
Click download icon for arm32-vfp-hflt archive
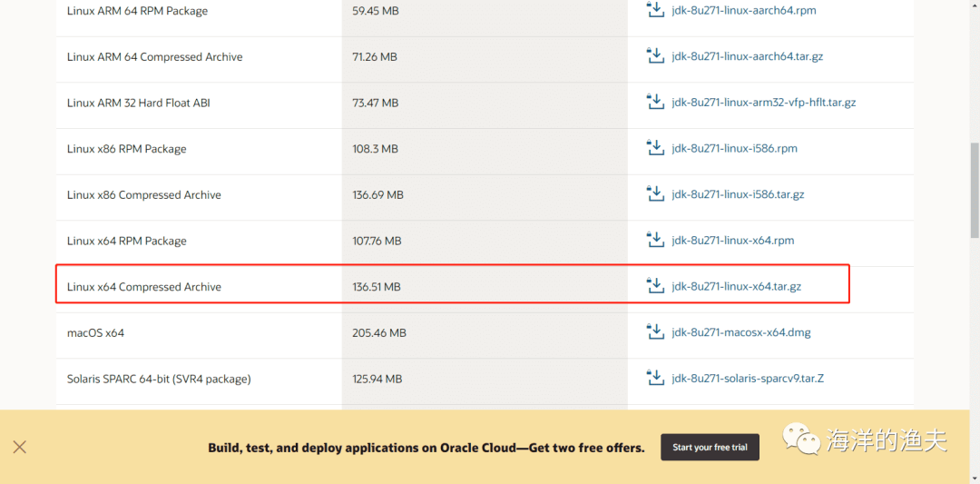pyautogui.click(x=655, y=102)
